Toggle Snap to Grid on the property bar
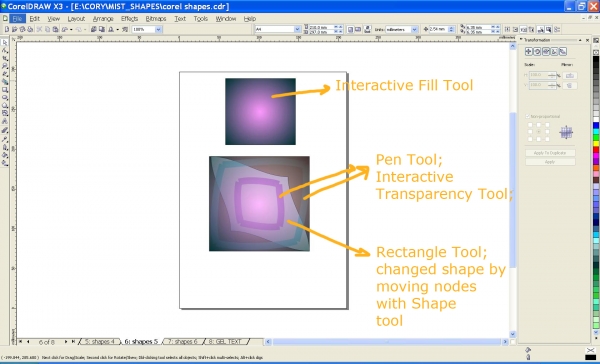Image resolution: width=600 pixels, height=364 pixels. tap(507, 29)
